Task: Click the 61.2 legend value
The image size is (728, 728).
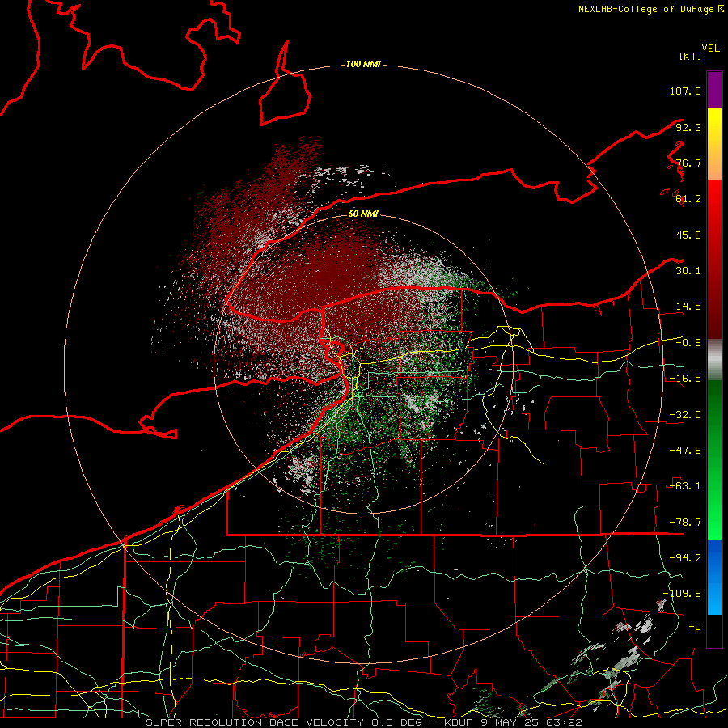Action: point(688,199)
